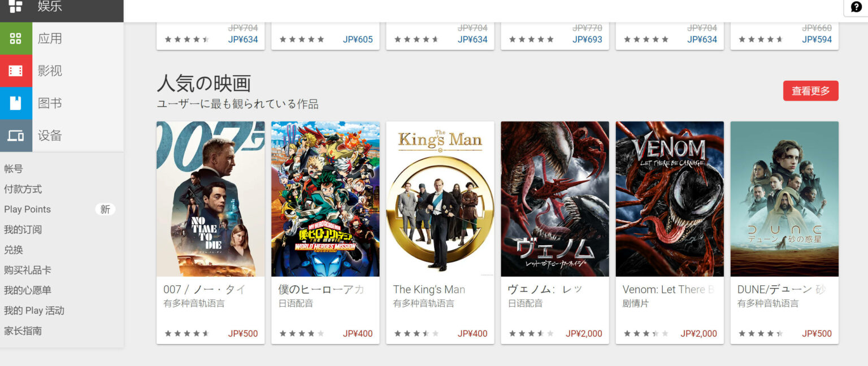Open the help question mark icon
The image size is (868, 366).
coord(856,7)
